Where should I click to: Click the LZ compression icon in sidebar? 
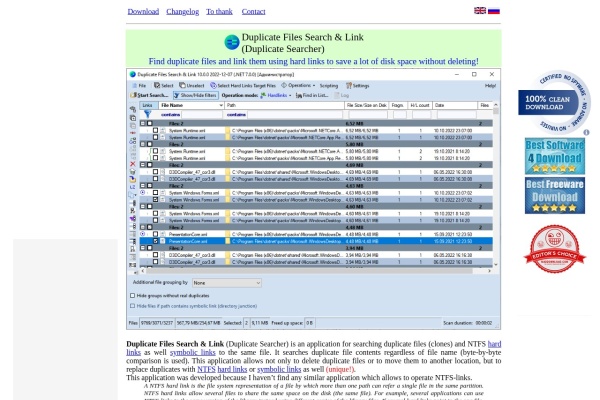point(133,187)
